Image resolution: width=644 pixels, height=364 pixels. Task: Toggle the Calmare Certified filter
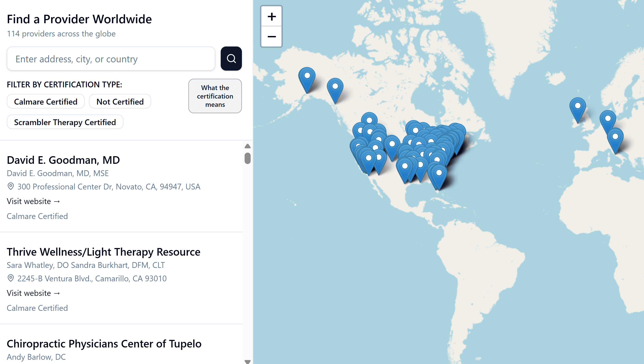46,101
